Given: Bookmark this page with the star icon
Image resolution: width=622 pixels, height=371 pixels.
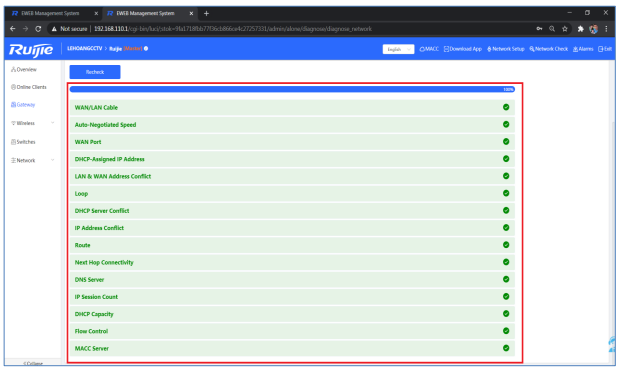Looking at the screenshot, I should click(564, 29).
